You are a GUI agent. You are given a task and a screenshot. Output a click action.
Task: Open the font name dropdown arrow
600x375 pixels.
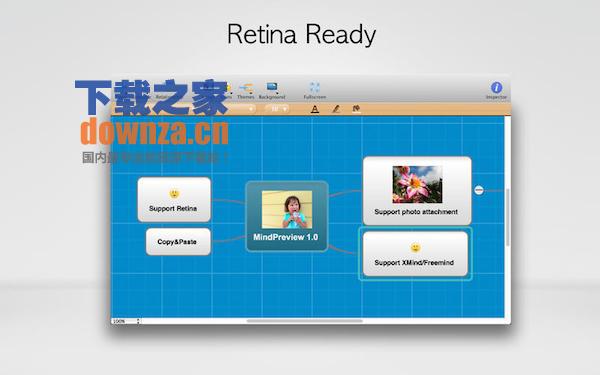[x=251, y=109]
